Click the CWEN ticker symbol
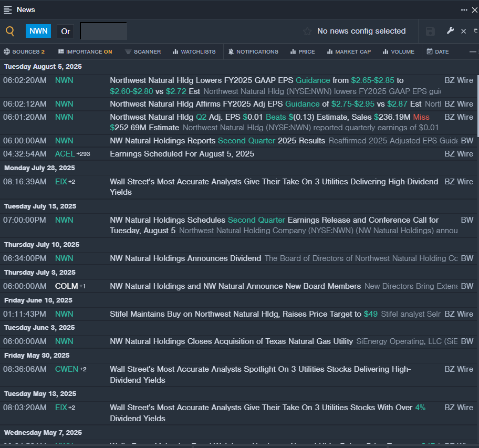Image resolution: width=479 pixels, height=448 pixels. (67, 369)
